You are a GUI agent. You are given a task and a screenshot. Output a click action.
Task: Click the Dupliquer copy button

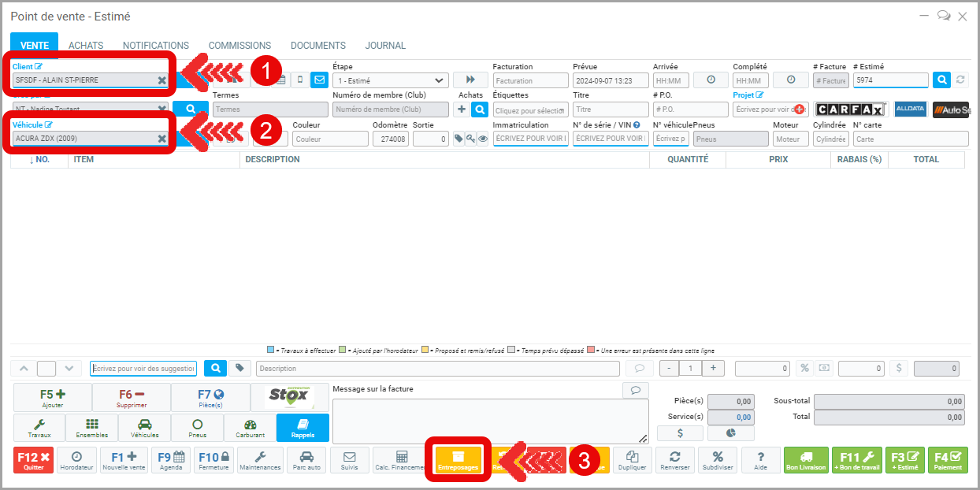632,460
